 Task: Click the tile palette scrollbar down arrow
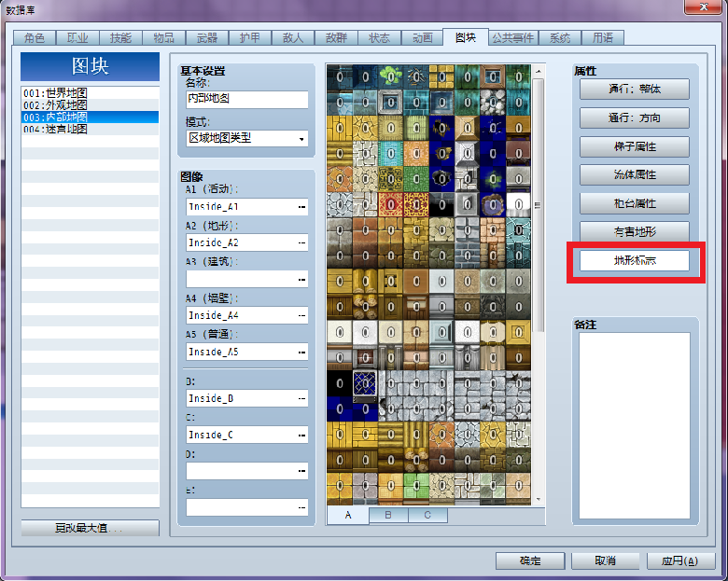click(539, 499)
